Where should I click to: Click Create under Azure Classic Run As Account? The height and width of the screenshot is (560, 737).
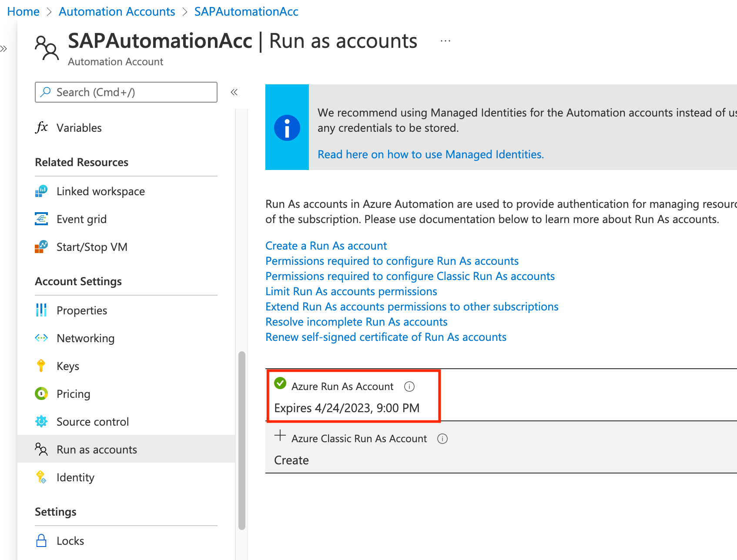click(291, 460)
